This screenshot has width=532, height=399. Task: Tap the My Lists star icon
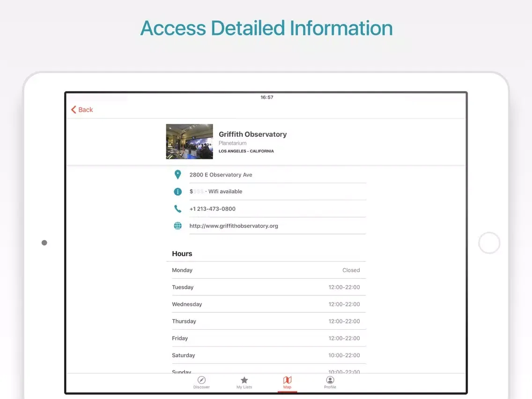tap(244, 380)
